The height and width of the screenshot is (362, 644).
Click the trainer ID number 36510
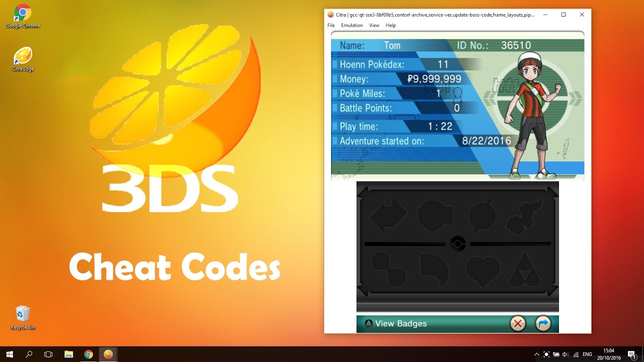click(516, 45)
